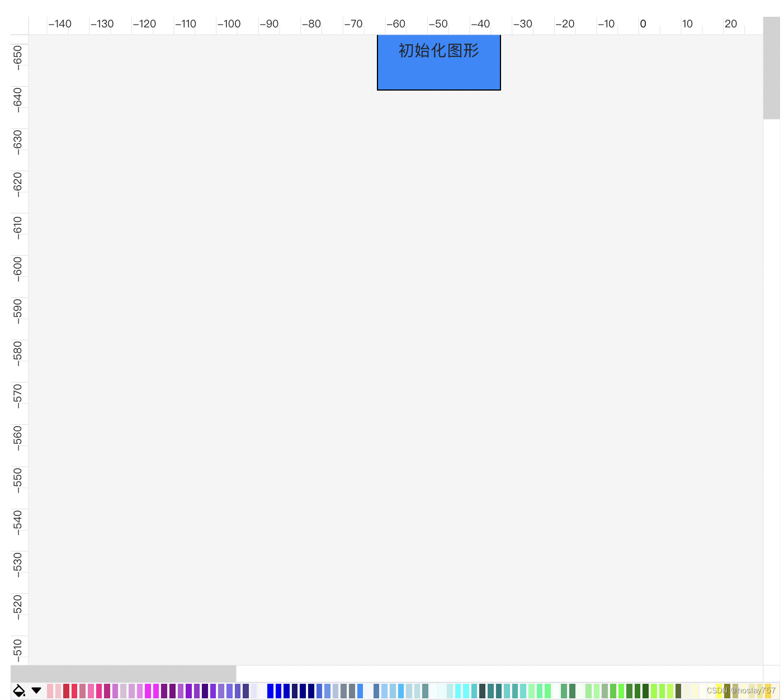Click the –560 mark on left ruler
Image resolution: width=784 pixels, height=700 pixels.
pyautogui.click(x=18, y=437)
